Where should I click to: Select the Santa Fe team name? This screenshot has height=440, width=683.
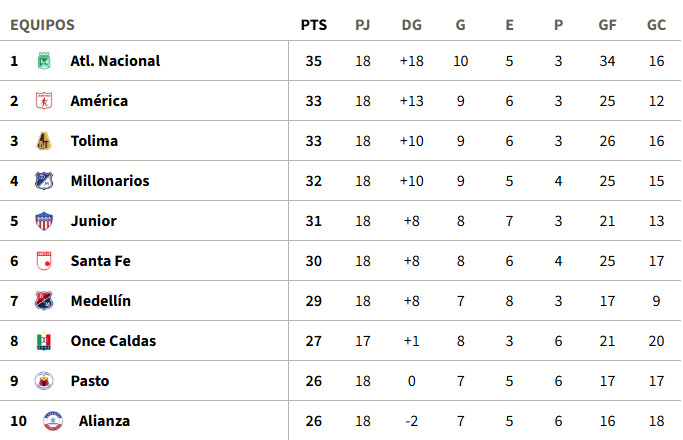(x=101, y=261)
